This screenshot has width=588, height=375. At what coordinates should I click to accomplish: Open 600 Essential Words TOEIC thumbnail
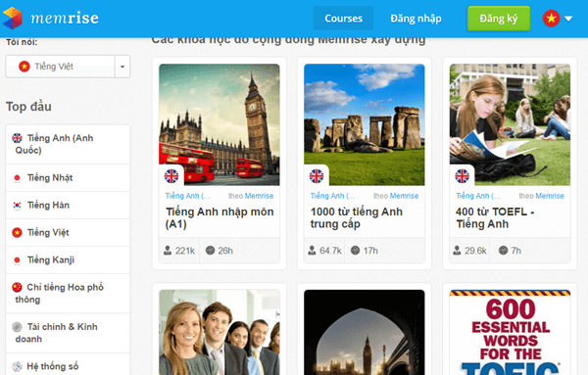click(510, 332)
